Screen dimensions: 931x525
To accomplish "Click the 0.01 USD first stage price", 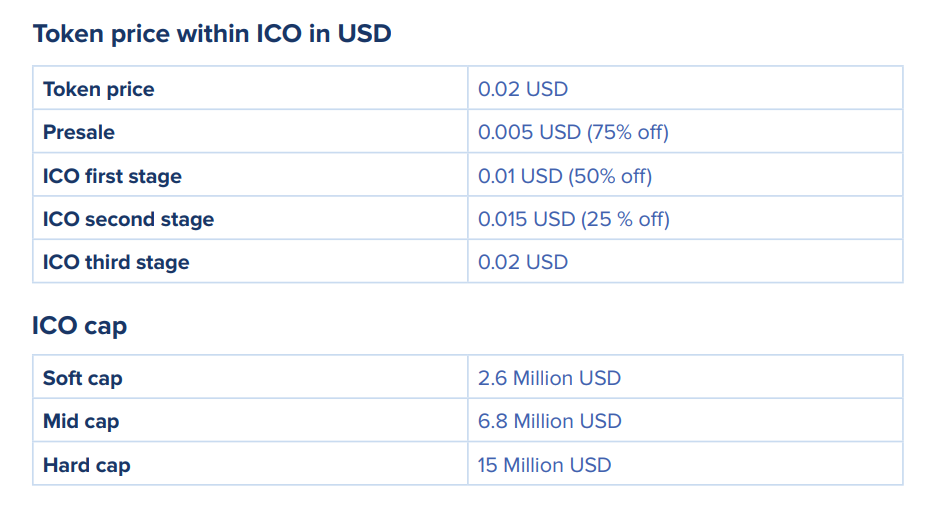I will point(520,176).
